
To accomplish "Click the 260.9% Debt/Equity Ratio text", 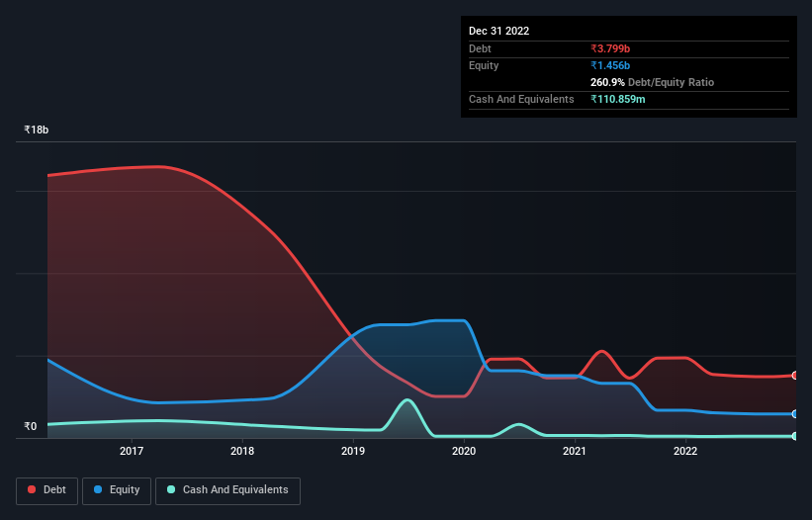I will [x=653, y=82].
